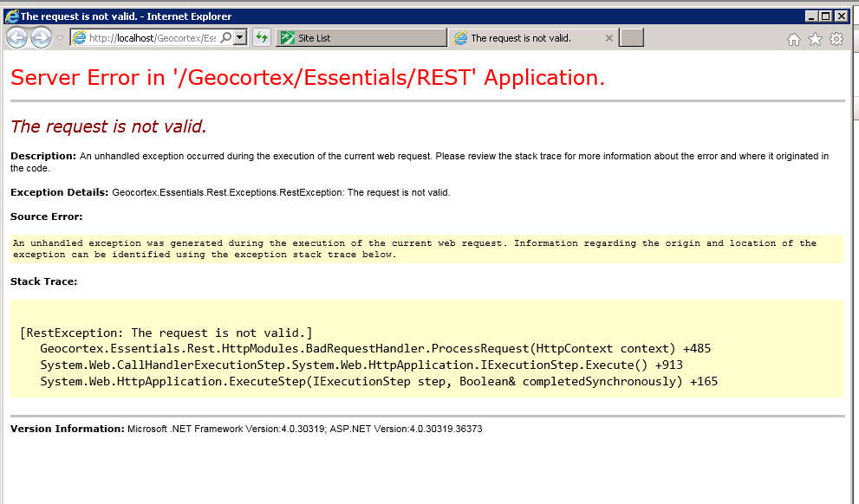Click the RestException details text line

coord(281,192)
